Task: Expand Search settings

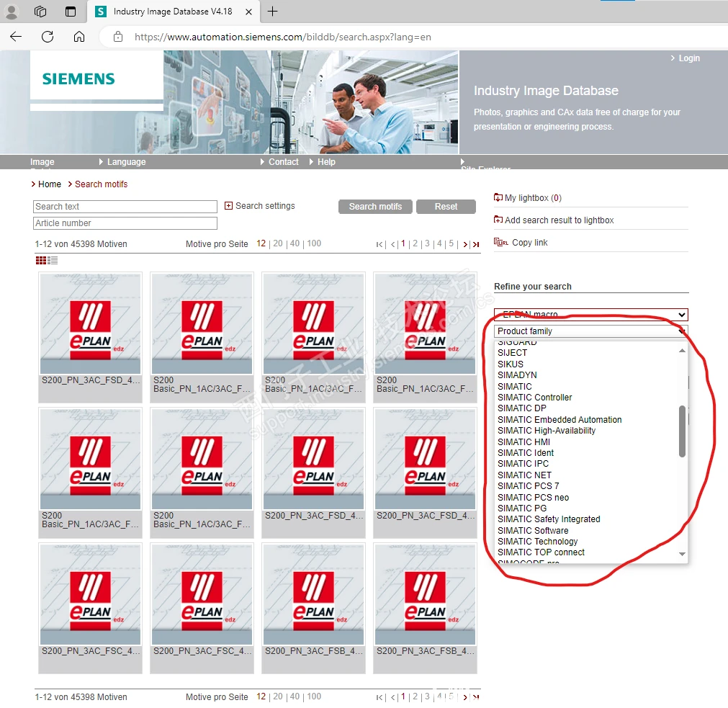Action: [x=259, y=206]
